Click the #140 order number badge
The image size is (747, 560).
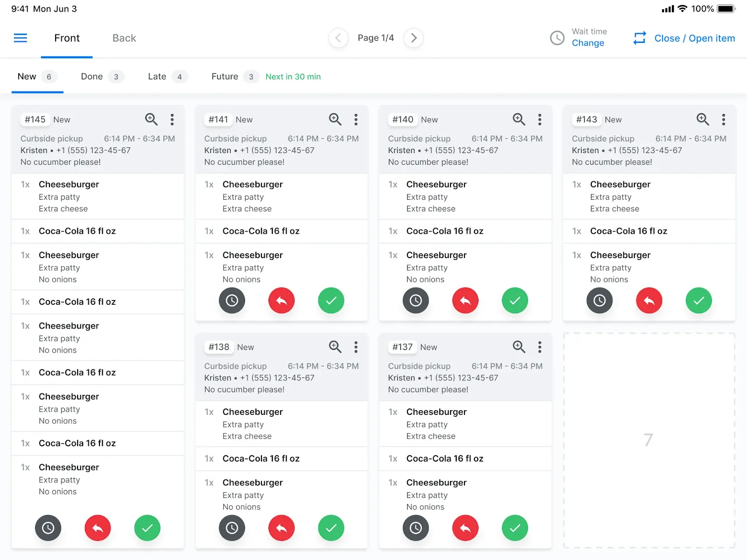click(403, 119)
